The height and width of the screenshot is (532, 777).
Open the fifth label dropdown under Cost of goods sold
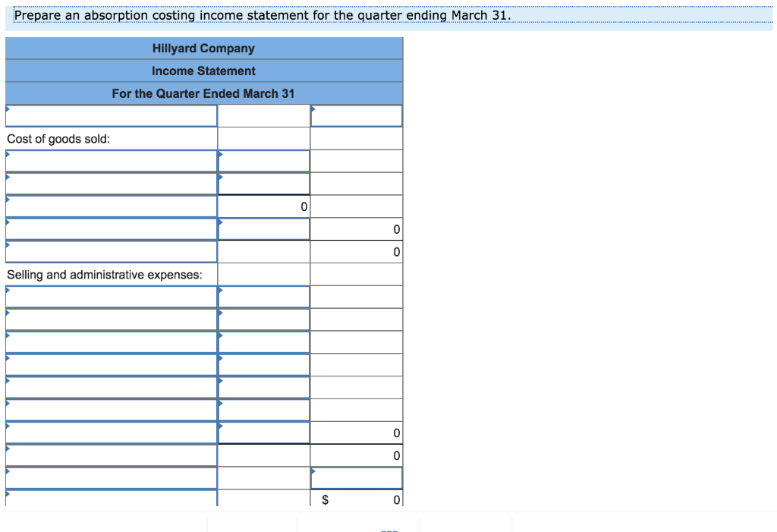111,251
